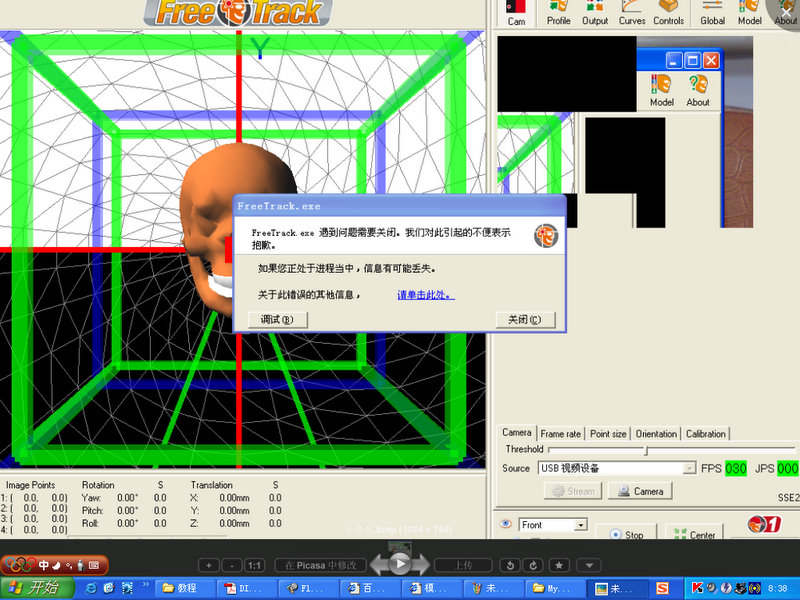Rotate image clockwise in Picasa viewer

click(534, 565)
